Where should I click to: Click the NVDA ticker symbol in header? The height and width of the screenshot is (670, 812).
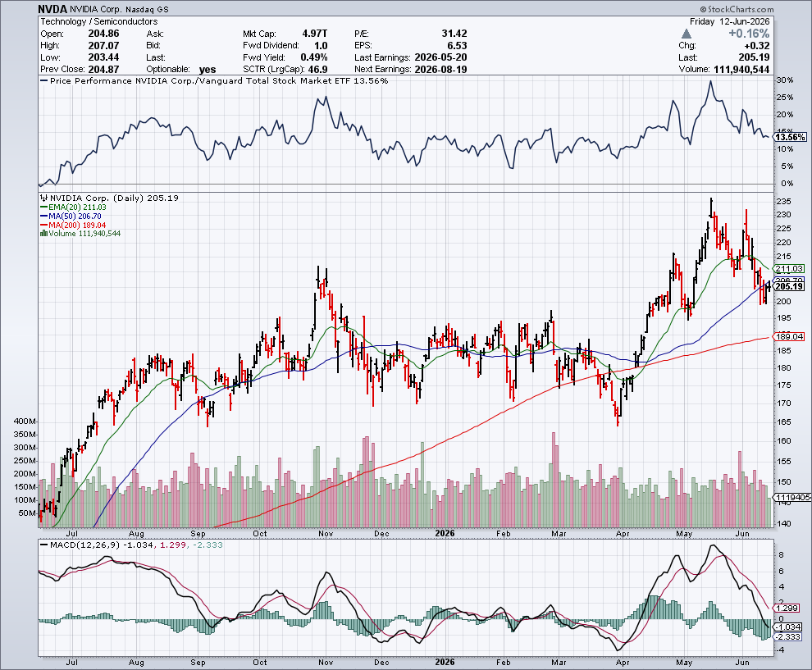pos(52,9)
